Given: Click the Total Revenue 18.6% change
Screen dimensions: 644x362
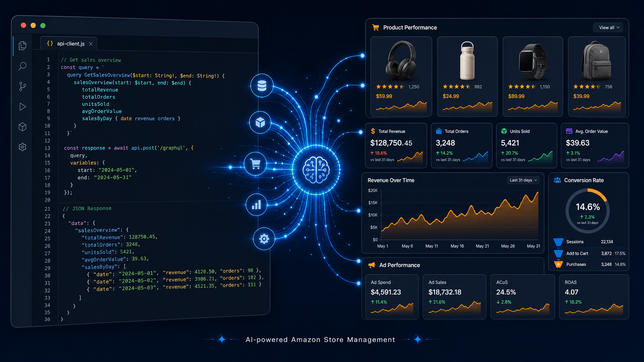Looking at the screenshot, I should click(379, 153).
